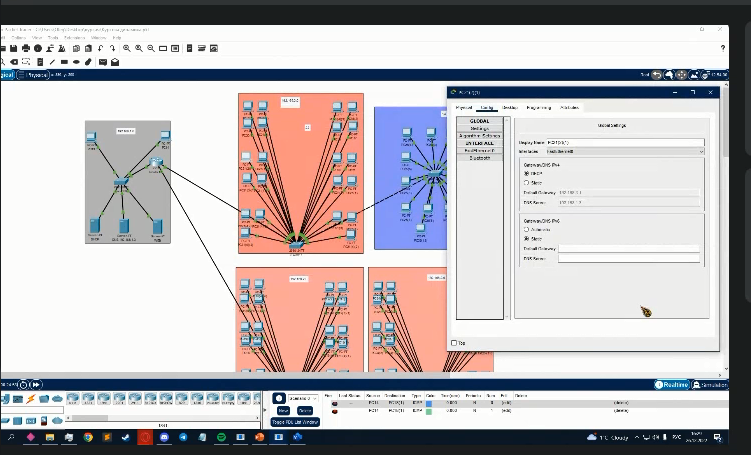Viewport: 751px width, 455px height.
Task: Expand the INTERFACE section in sidebar
Action: click(479, 143)
